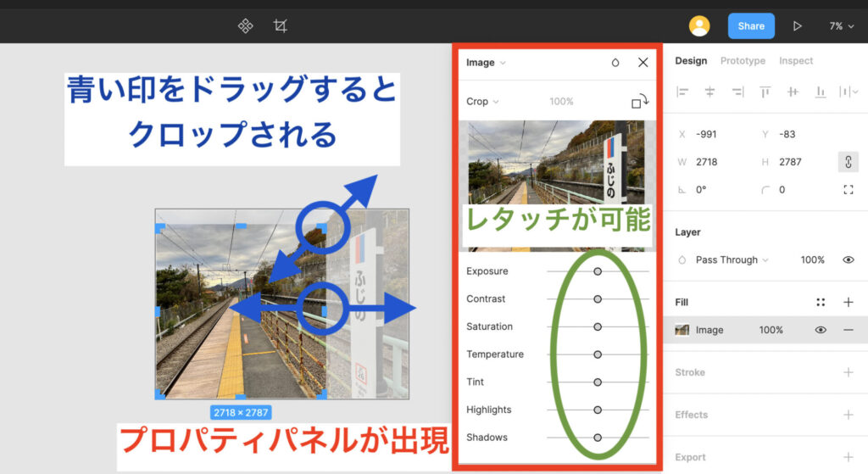
Task: Click the corner radius field 0
Action: click(x=782, y=189)
